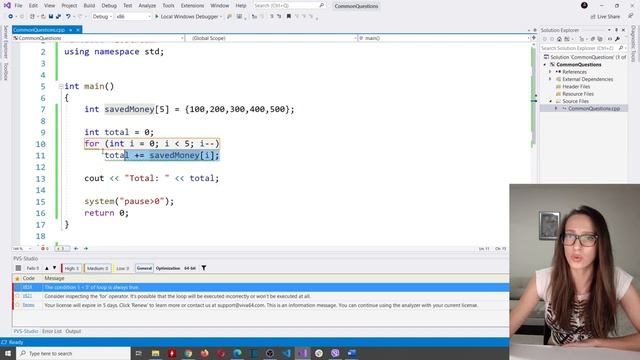Click Solution Explorer collapse all icon

click(x=593, y=39)
